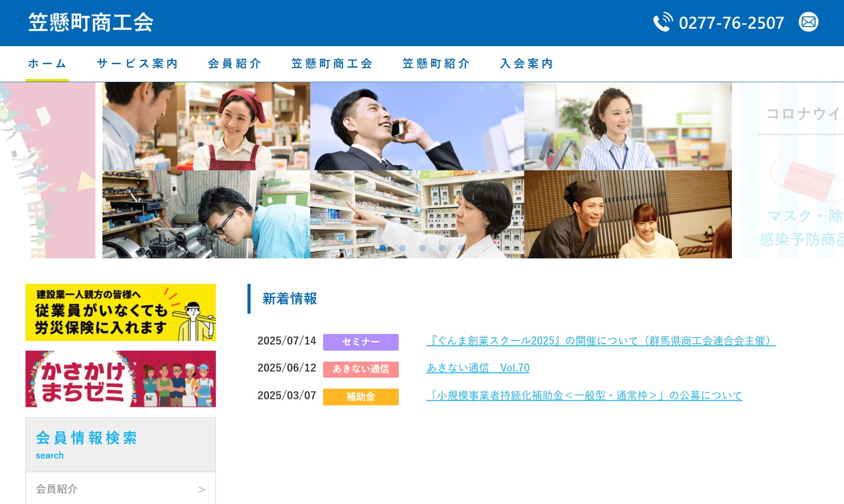
Task: Click the telephone icon in header
Action: (662, 22)
